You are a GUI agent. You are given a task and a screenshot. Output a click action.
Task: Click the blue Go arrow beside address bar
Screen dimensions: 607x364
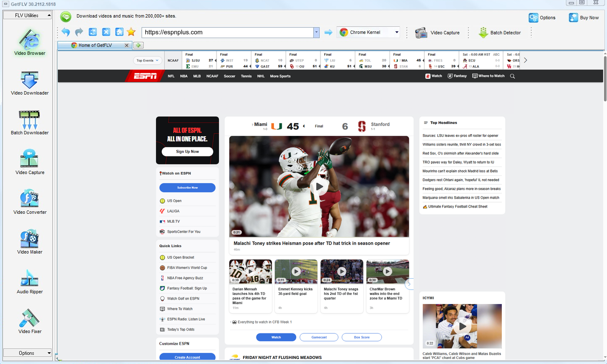point(328,32)
